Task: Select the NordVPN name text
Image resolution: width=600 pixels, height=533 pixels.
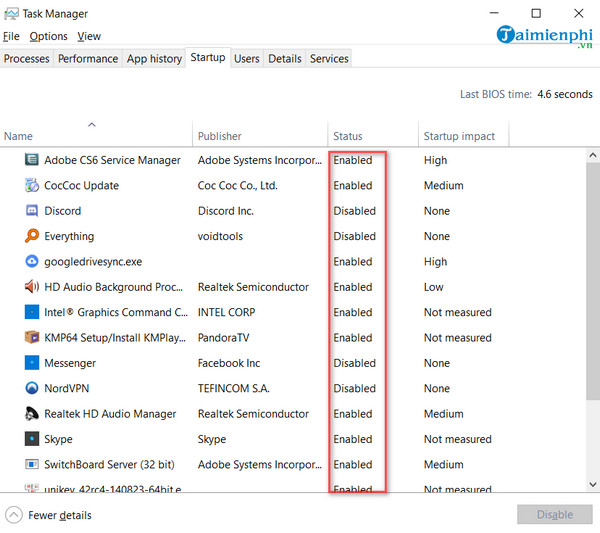Action: (x=67, y=388)
